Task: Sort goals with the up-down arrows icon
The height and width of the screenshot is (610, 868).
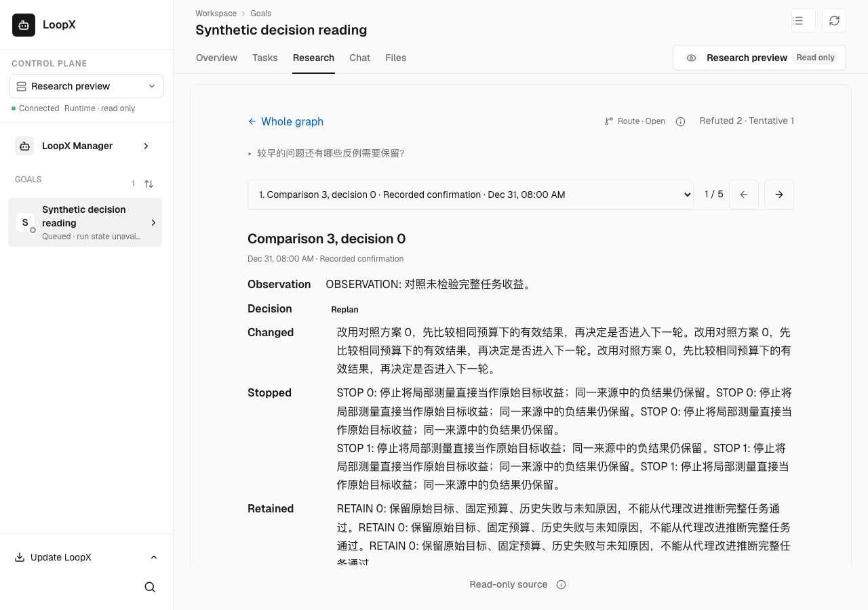Action: coord(149,184)
